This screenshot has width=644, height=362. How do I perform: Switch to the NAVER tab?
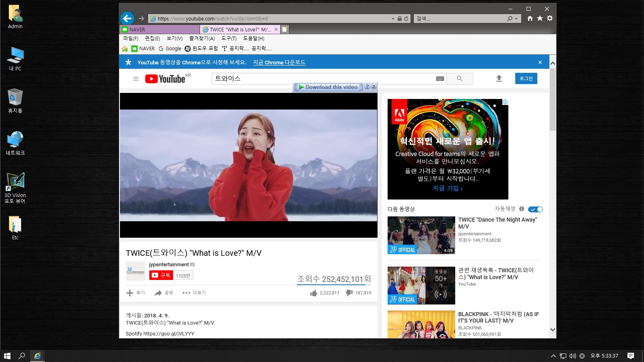(160, 29)
